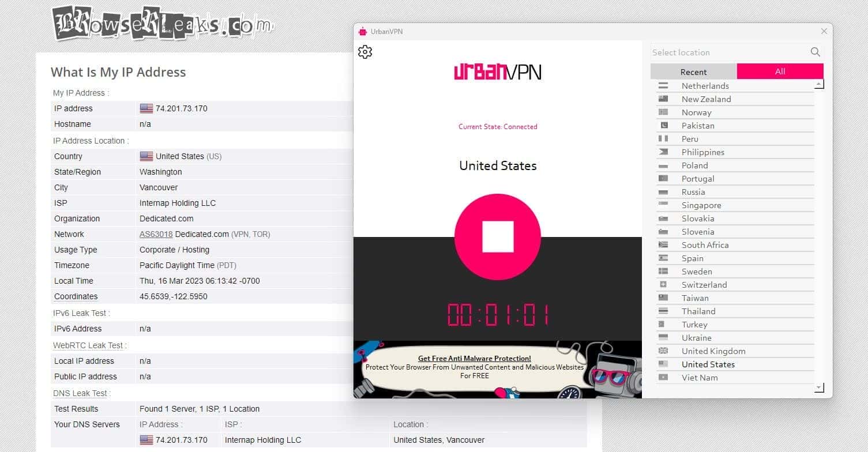This screenshot has height=452, width=868.
Task: Choose United States in the location list
Action: (x=735, y=364)
